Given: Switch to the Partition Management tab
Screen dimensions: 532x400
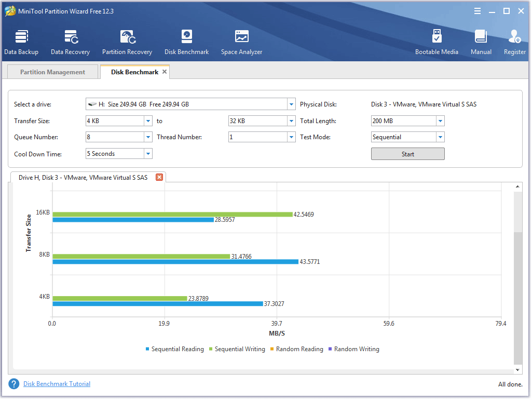Looking at the screenshot, I should click(x=52, y=72).
